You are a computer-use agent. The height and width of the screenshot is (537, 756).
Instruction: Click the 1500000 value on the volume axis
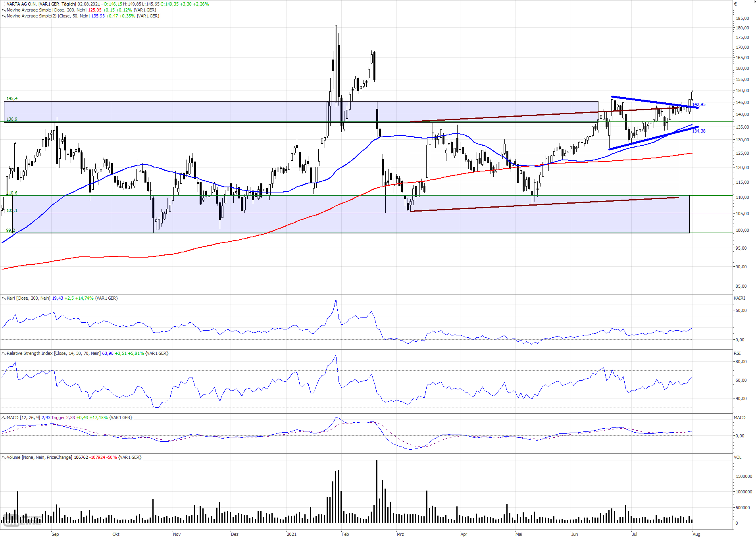click(744, 477)
